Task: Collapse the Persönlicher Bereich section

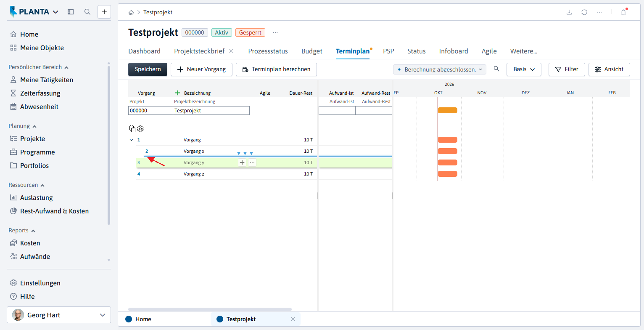Action: [x=66, y=67]
